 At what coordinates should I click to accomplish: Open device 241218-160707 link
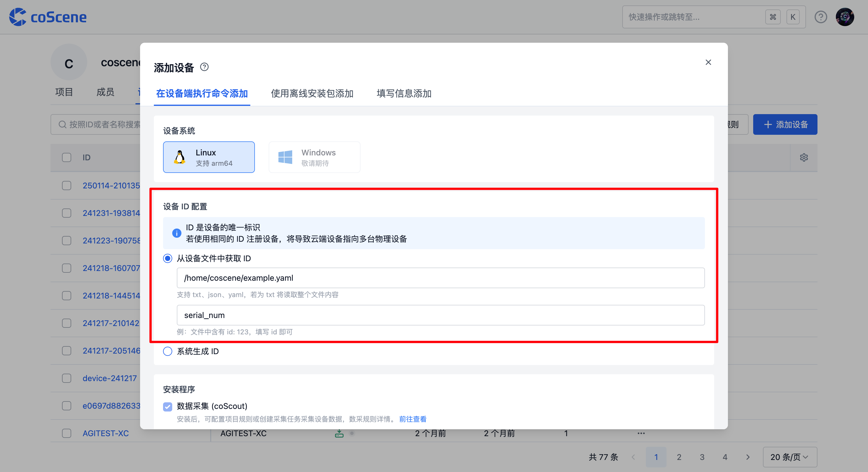111,268
